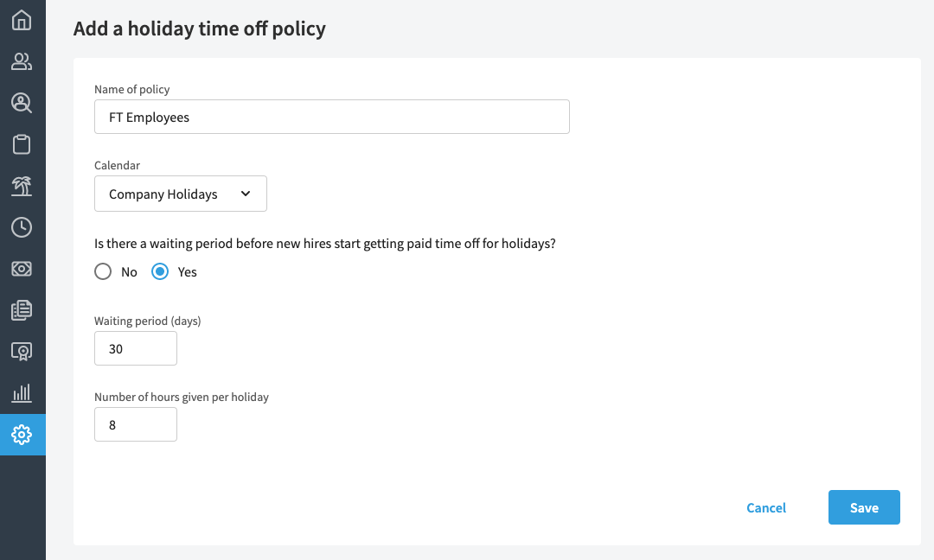Open the documents icon in sidebar

click(22, 310)
